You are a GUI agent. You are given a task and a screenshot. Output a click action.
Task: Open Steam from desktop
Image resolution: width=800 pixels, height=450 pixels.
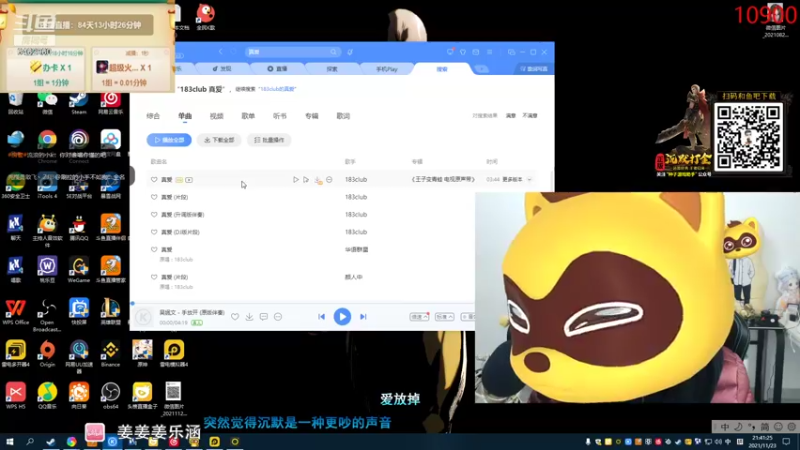tap(79, 102)
